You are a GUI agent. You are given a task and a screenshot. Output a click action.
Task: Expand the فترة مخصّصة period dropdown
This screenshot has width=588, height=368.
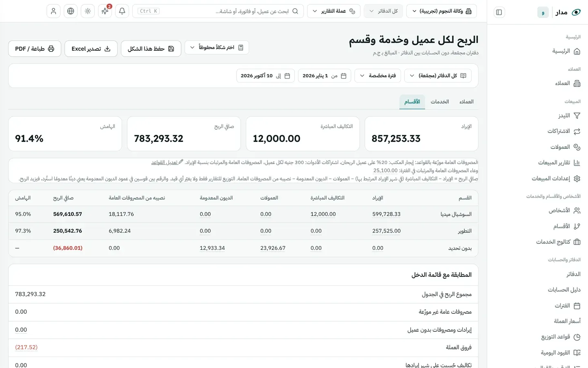coord(378,76)
